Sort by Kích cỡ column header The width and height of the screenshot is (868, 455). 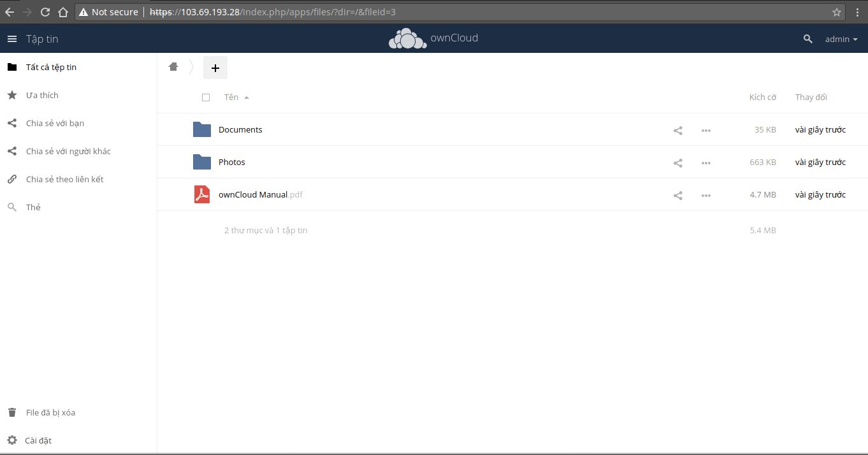coord(763,97)
